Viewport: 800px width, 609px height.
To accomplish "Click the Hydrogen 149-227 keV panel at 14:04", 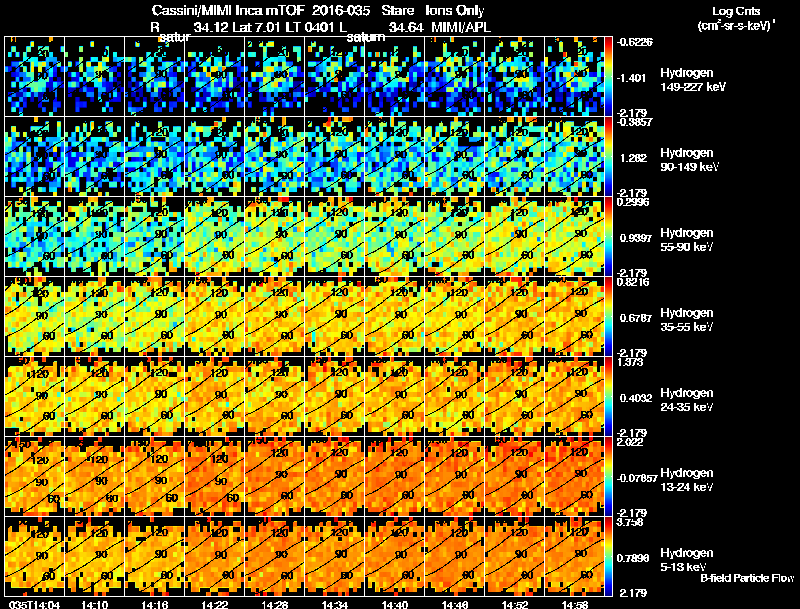I will (34, 76).
